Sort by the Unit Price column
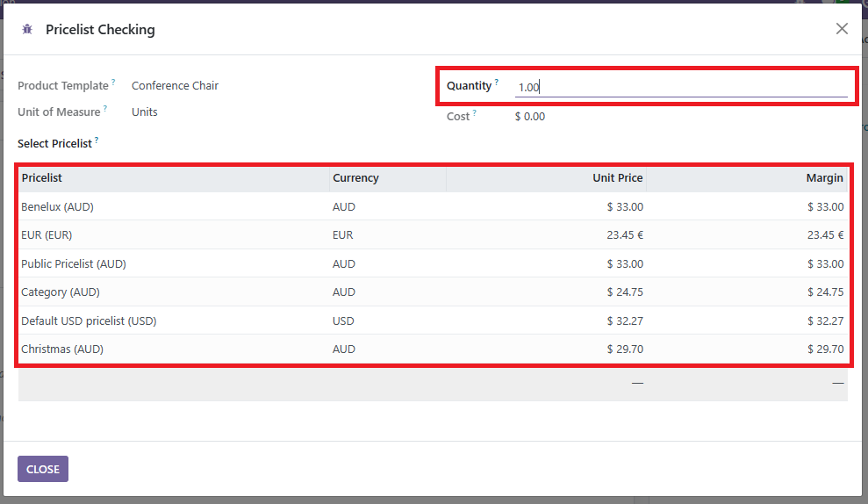 pos(617,178)
